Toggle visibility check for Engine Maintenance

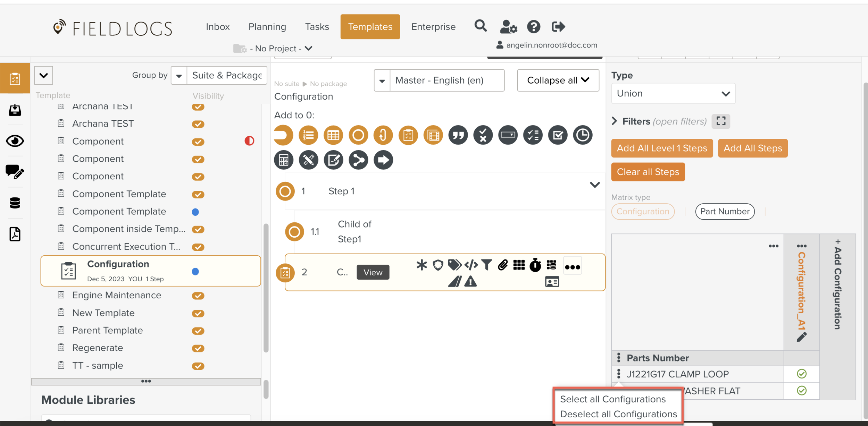(198, 296)
